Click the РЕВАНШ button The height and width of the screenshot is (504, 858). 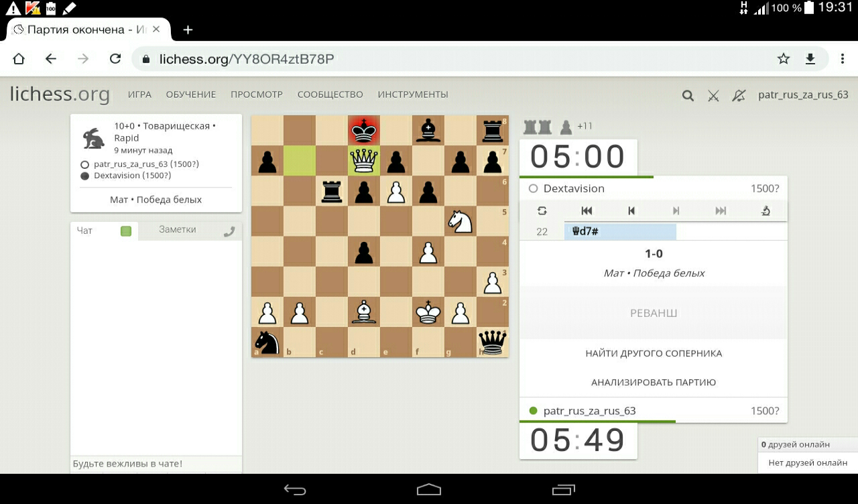click(654, 313)
